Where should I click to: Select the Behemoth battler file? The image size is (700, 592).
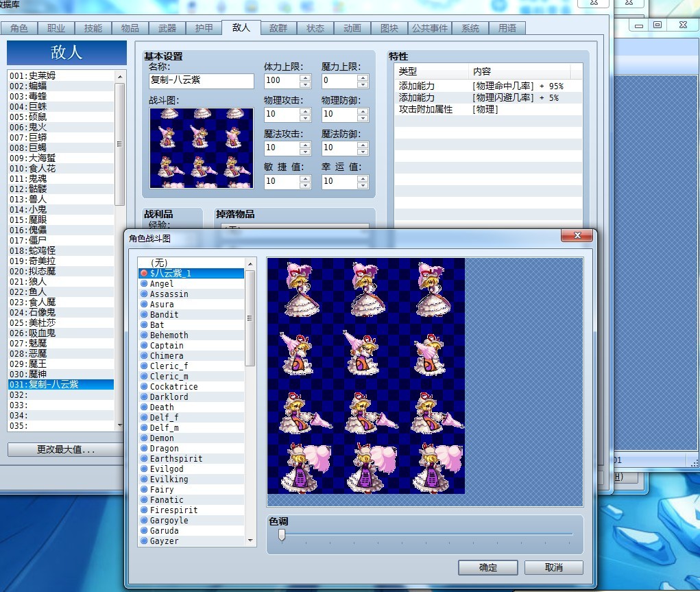click(x=191, y=335)
